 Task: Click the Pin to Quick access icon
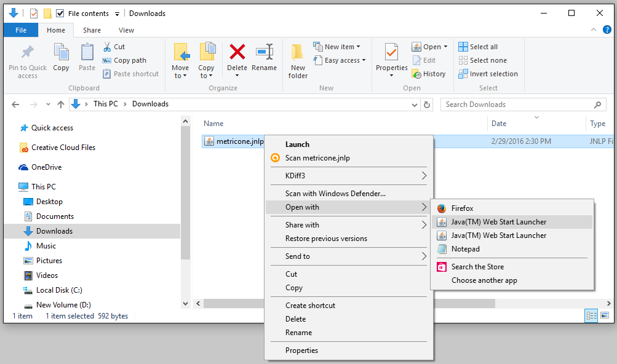28,52
